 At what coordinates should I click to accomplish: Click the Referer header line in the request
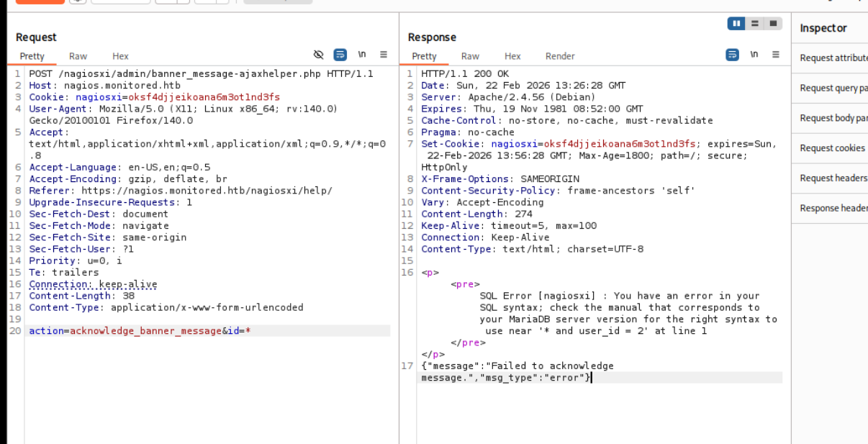tap(180, 191)
